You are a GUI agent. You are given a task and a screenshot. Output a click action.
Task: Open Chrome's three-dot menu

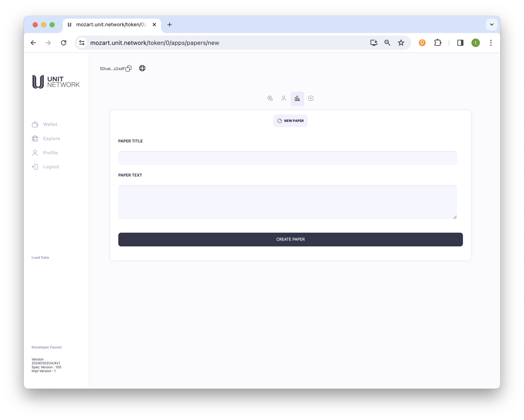point(491,43)
